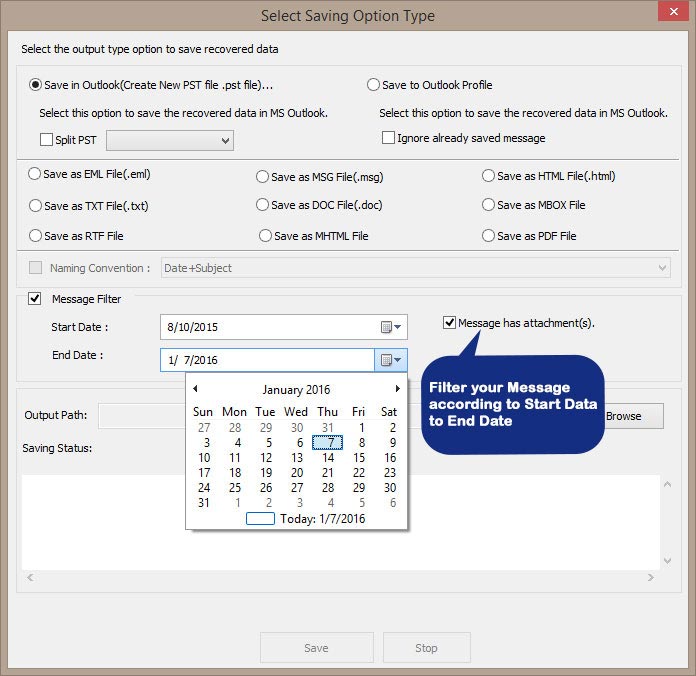This screenshot has width=696, height=676.
Task: Disable the Message Filter checkbox
Action: point(36,299)
